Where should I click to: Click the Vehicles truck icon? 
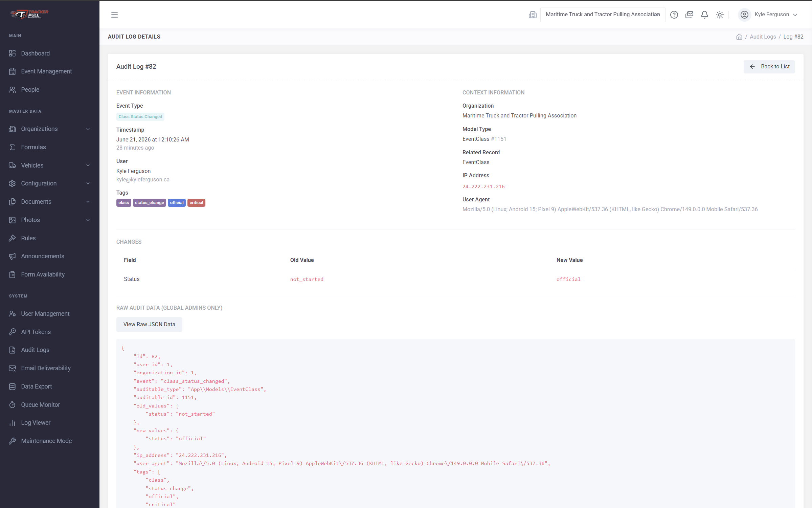coord(12,165)
